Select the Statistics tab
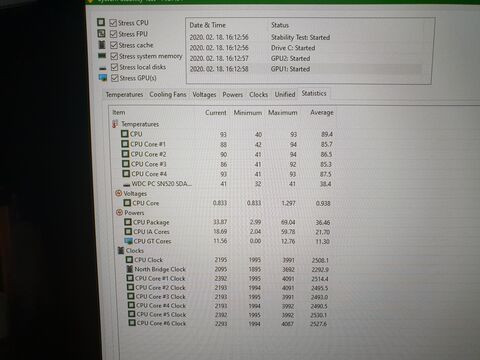The width and height of the screenshot is (480, 360). 314,94
